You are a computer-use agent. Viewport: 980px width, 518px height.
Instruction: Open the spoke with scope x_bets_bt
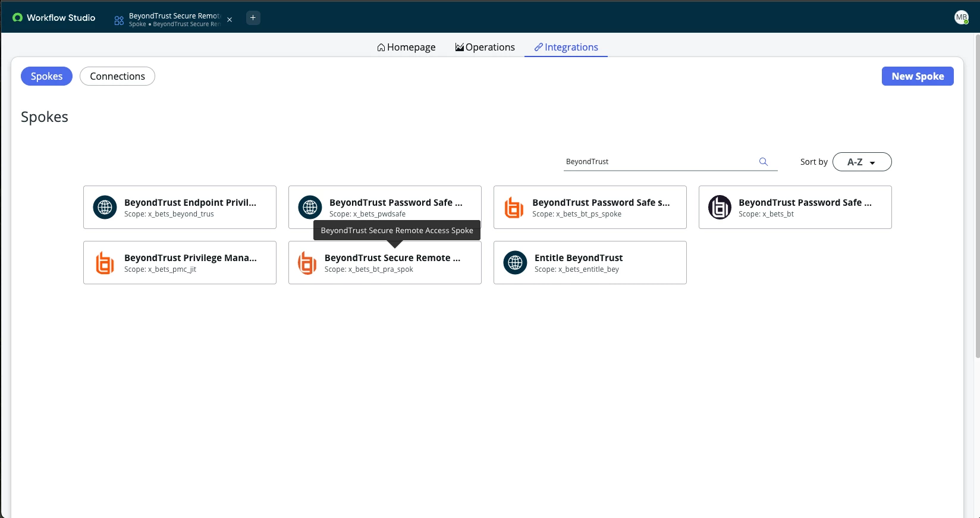[x=795, y=208]
